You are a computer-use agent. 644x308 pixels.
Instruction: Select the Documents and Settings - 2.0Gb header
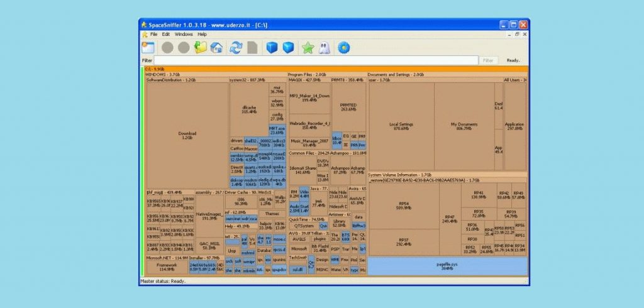tap(447, 75)
